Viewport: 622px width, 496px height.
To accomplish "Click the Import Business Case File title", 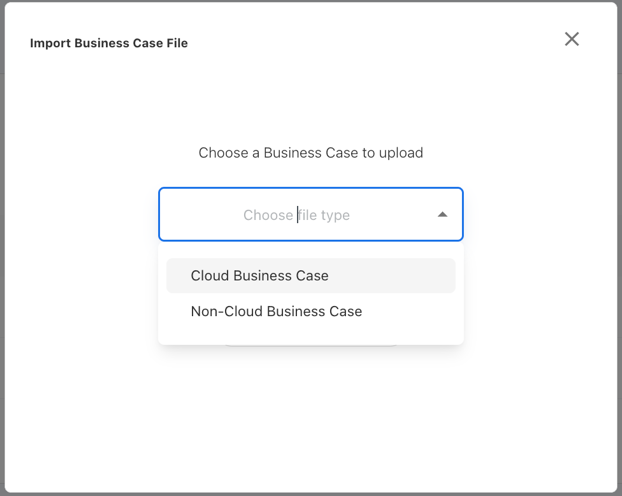I will coord(109,43).
